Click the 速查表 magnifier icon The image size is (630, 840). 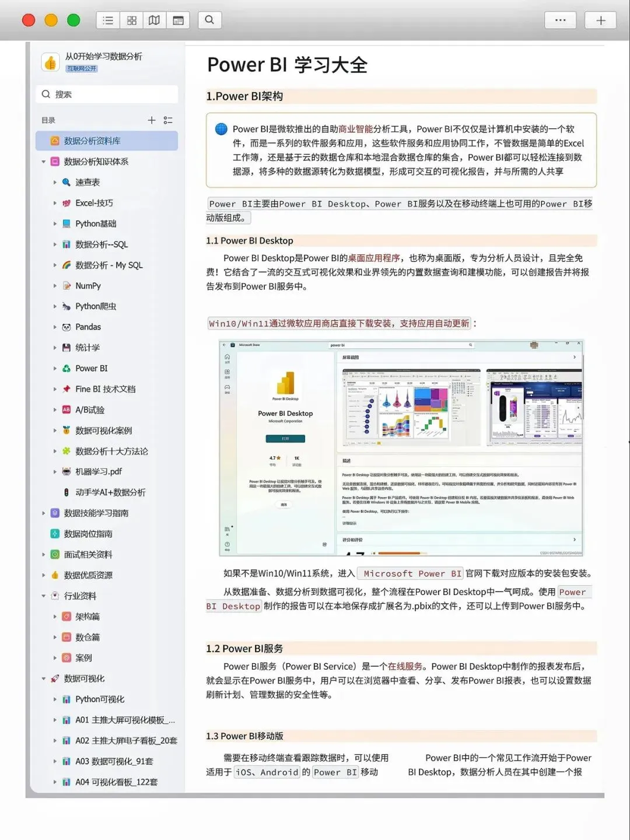tap(66, 183)
